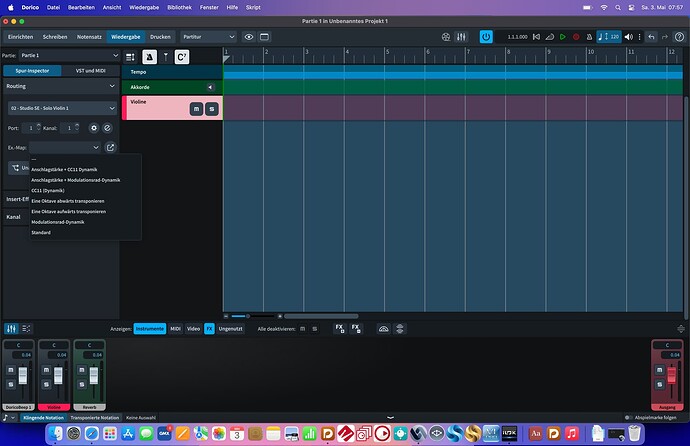The image size is (690, 446).
Task: Open the expression map editor icon
Action: point(110,147)
